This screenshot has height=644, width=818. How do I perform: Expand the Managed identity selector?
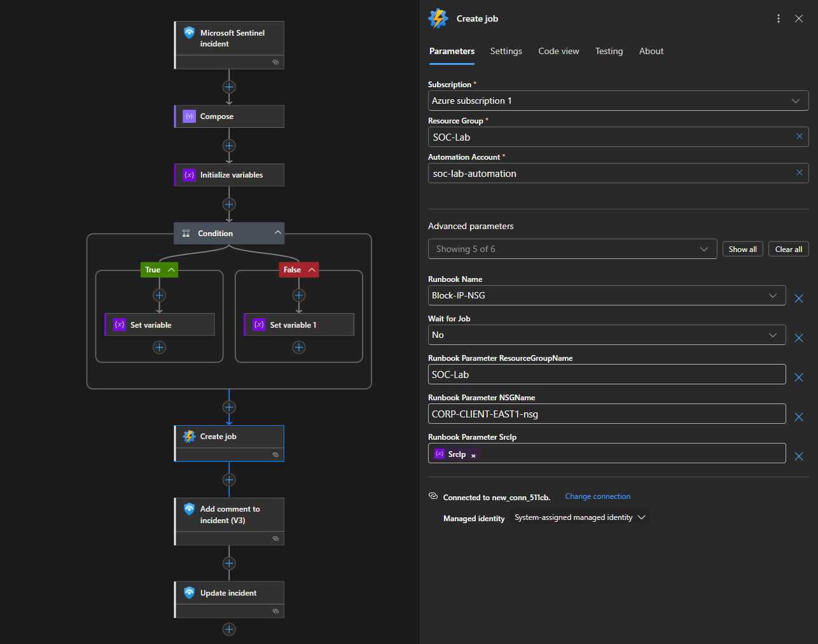point(641,517)
